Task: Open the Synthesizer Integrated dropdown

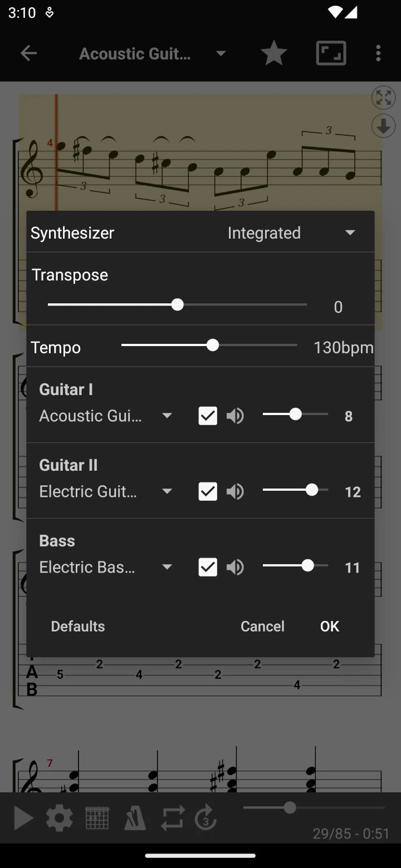Action: [x=291, y=233]
